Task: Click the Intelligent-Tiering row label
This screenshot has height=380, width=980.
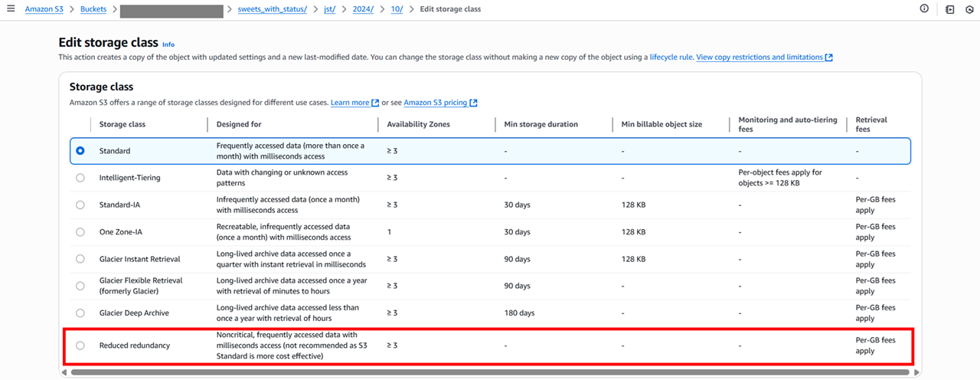Action: pyautogui.click(x=129, y=178)
